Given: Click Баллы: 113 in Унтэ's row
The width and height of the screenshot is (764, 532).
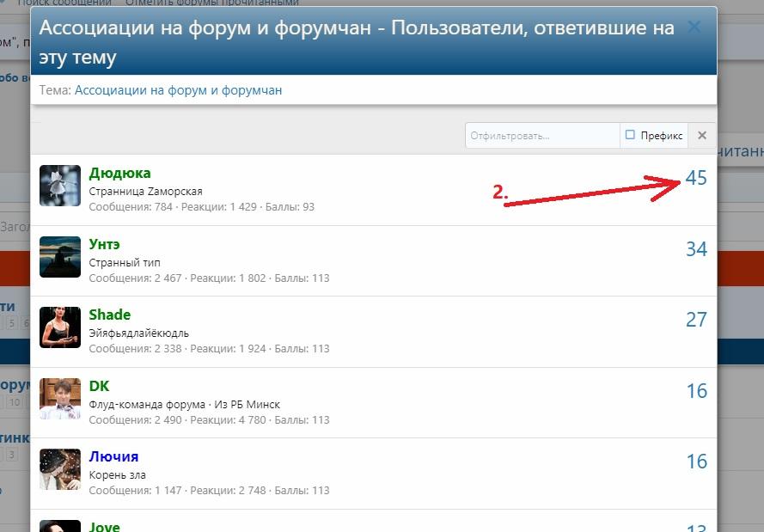Looking at the screenshot, I should 303,278.
